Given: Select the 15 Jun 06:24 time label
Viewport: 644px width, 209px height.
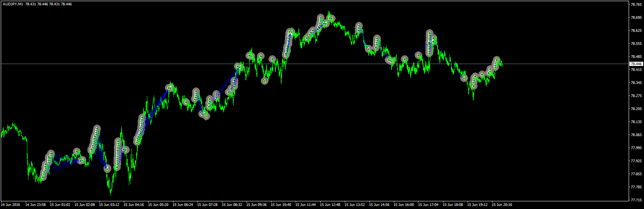Looking at the screenshot, I should pos(183,205).
